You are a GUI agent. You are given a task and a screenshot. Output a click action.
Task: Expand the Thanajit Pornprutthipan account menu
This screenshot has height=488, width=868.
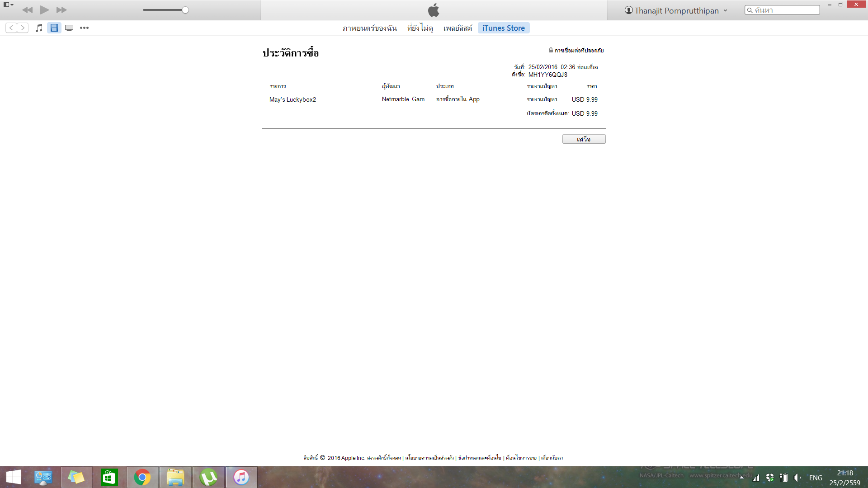(x=676, y=10)
